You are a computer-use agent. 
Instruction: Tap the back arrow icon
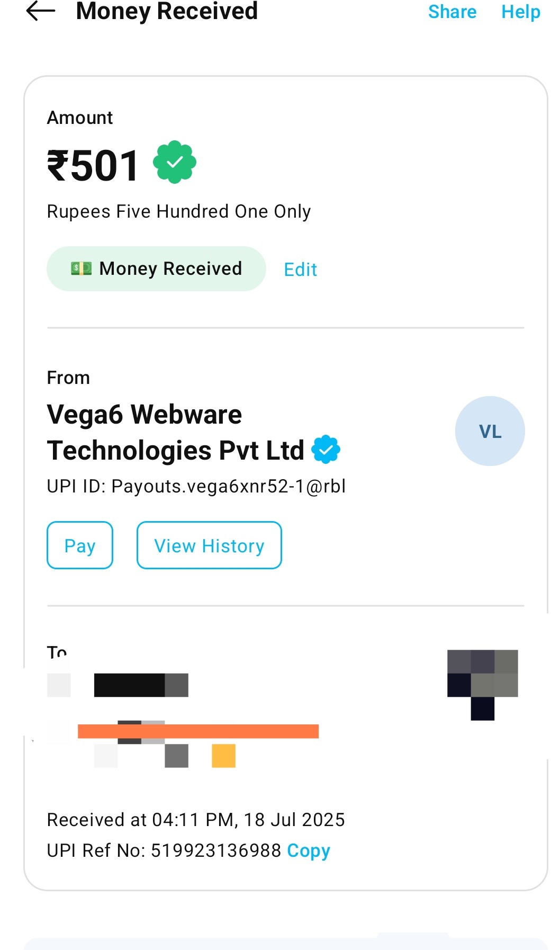(x=41, y=11)
